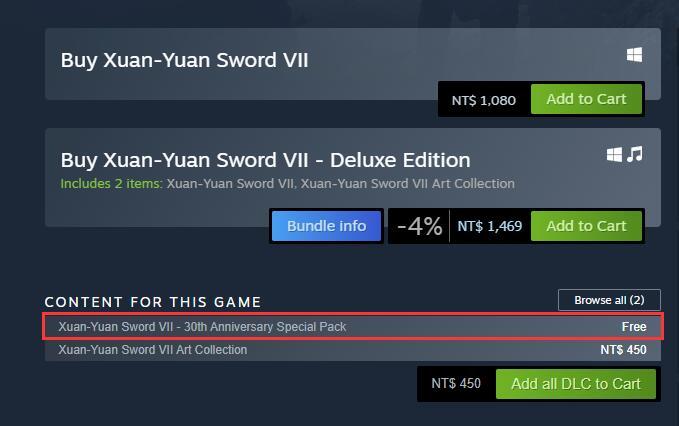Click the NT$ 1,469 bundle price

tap(490, 226)
